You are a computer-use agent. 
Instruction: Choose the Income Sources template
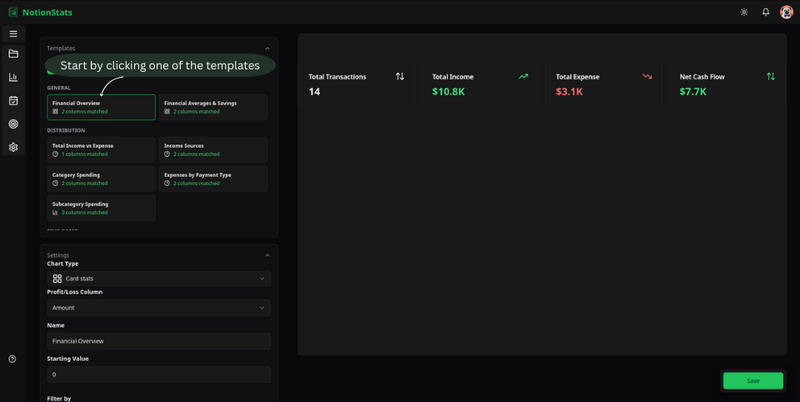coord(213,149)
